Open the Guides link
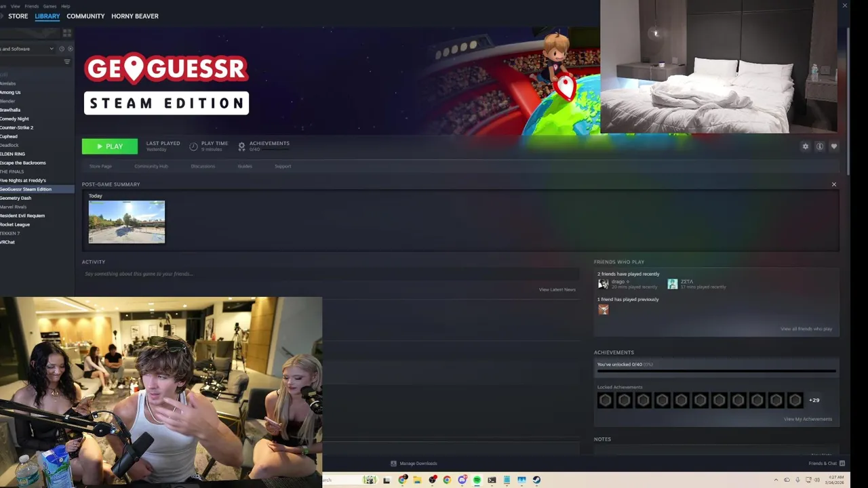 click(245, 166)
